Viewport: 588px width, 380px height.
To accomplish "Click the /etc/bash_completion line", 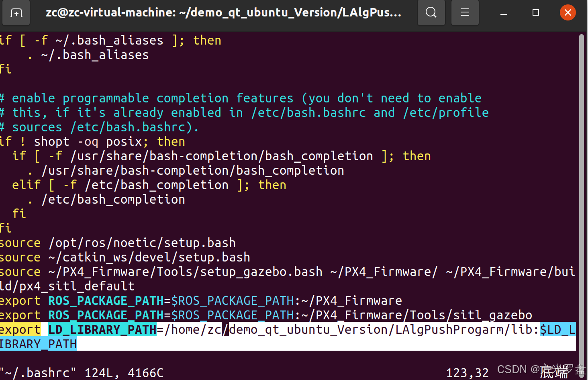I will 113,199.
